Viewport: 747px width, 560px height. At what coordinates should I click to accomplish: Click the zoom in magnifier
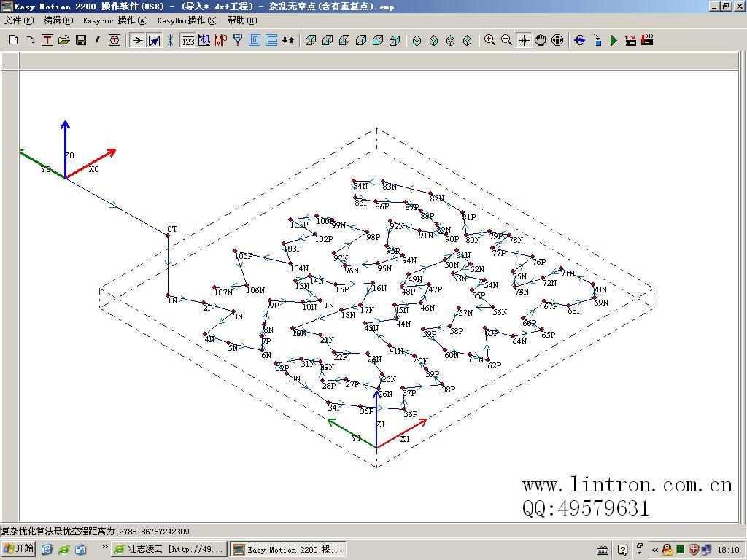490,40
